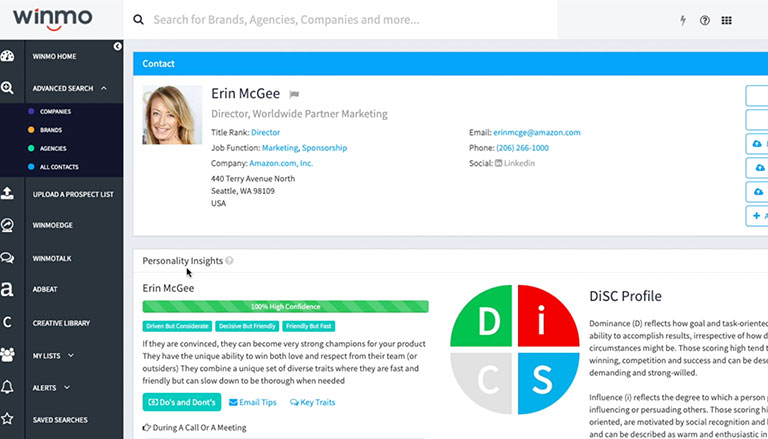
Task: Click the WinmoTalk chat bubbles icon
Action: coord(7,258)
